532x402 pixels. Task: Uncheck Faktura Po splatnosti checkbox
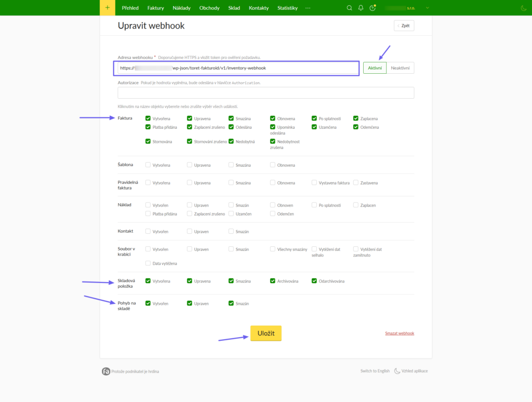point(314,118)
